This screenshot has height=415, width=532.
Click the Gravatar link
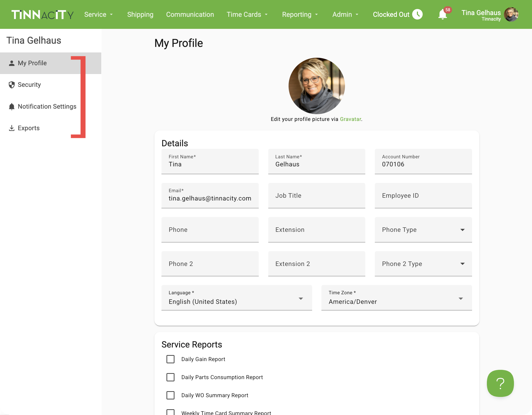pyautogui.click(x=350, y=119)
